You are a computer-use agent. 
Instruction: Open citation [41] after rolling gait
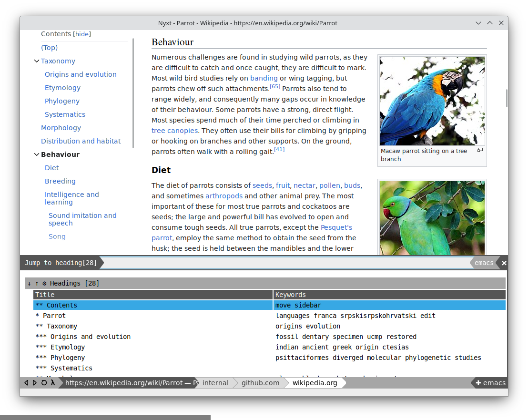[x=279, y=150]
